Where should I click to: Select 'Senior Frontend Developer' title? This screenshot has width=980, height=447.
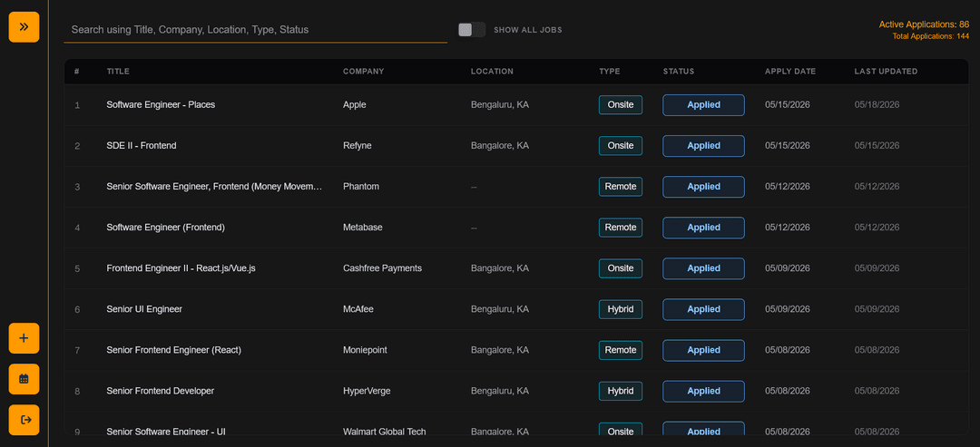point(161,391)
